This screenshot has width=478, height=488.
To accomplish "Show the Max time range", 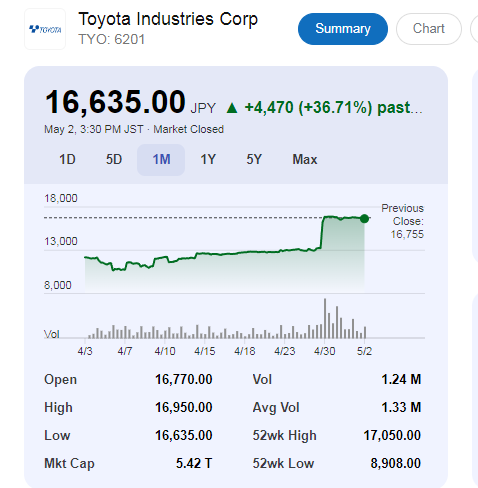I will coord(305,160).
